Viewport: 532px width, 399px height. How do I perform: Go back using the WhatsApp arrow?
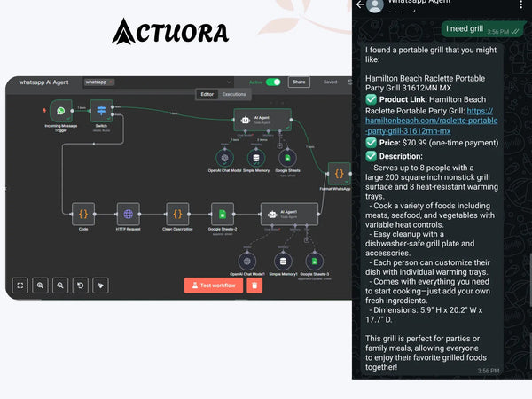[x=360, y=4]
